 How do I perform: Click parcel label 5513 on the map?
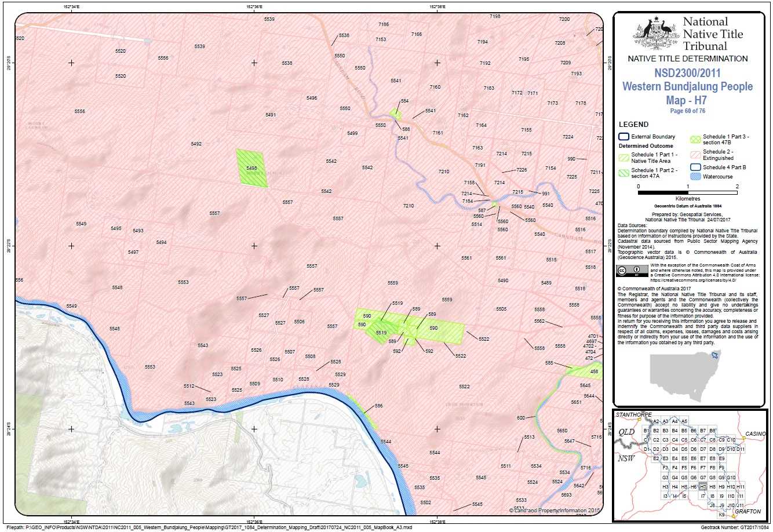click(529, 437)
